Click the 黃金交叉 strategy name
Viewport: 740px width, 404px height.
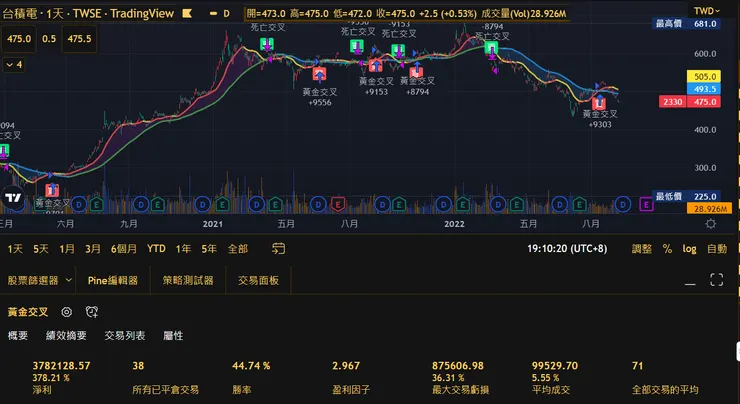pos(28,311)
